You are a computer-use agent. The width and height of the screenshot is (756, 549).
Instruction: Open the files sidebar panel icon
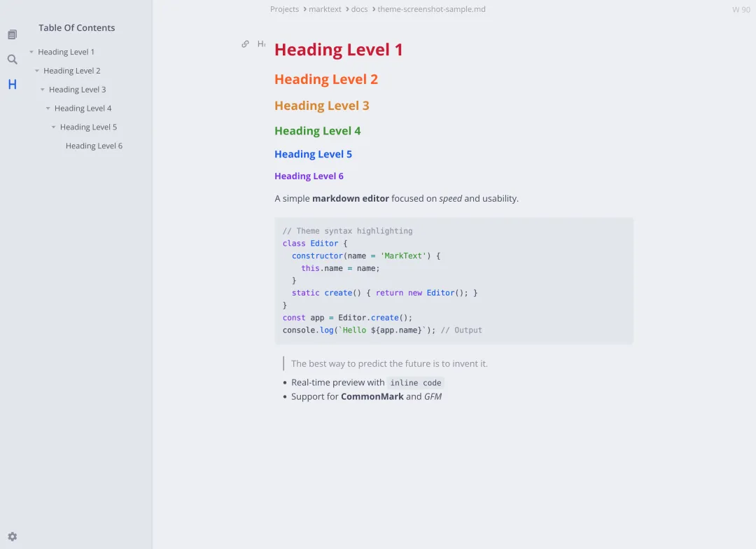(13, 34)
